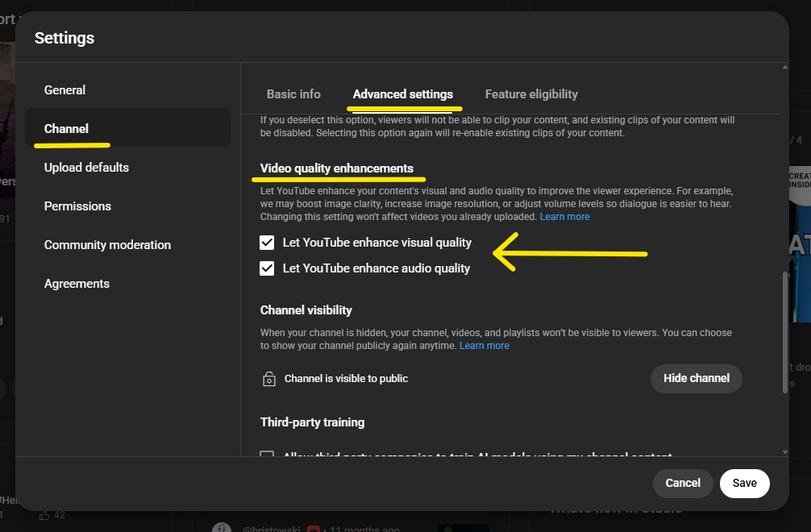811x532 pixels.
Task: Click the settings panel vertical scrollbar thumb
Action: pos(785,332)
